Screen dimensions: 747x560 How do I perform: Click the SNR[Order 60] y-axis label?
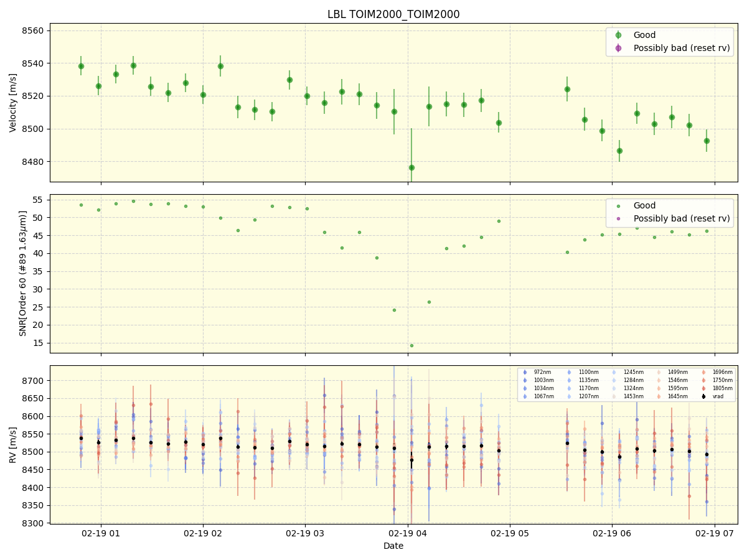[23, 273]
